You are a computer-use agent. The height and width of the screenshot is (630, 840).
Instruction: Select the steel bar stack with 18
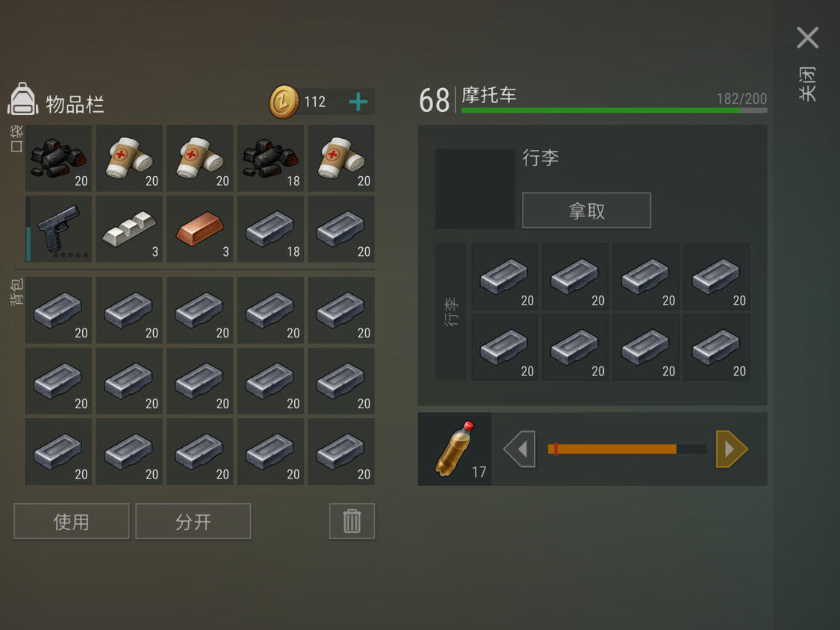pos(270,228)
